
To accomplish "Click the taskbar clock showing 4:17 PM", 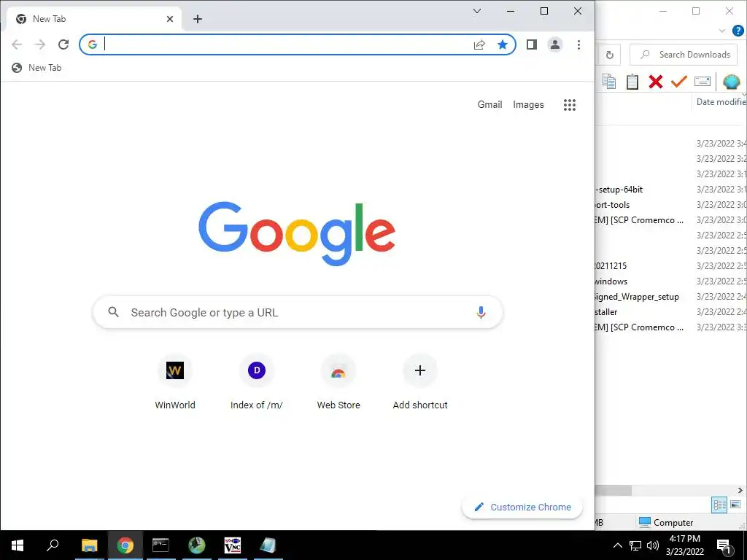I will [x=685, y=545].
